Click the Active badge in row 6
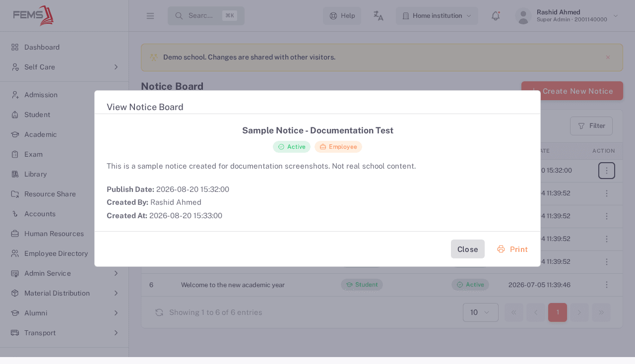Screen dimensions: 635x364 470,285
